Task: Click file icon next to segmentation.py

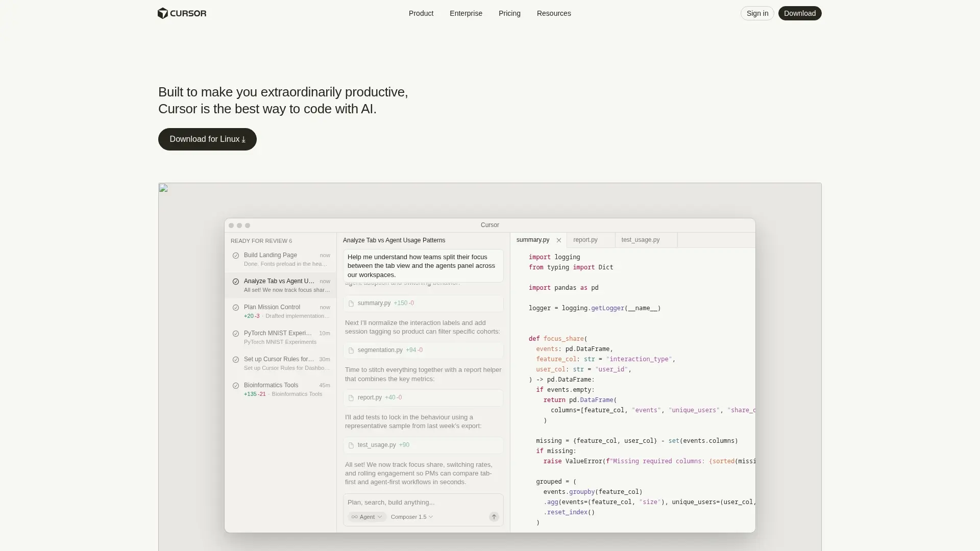Action: click(351, 350)
